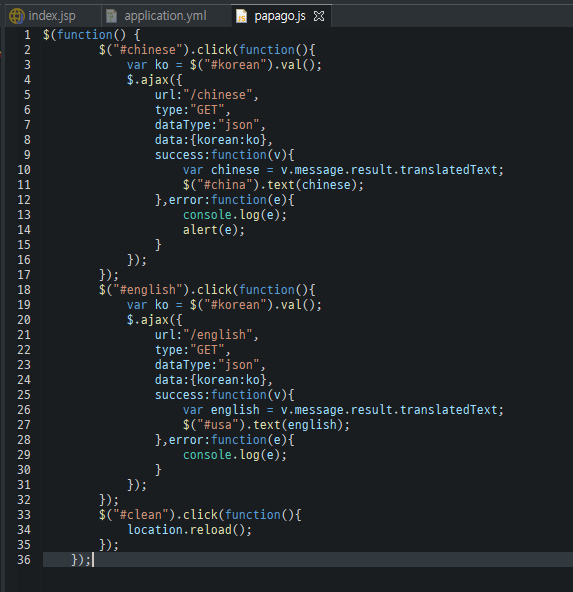
Task: Click "#english" selector on line 18
Action: click(x=148, y=290)
